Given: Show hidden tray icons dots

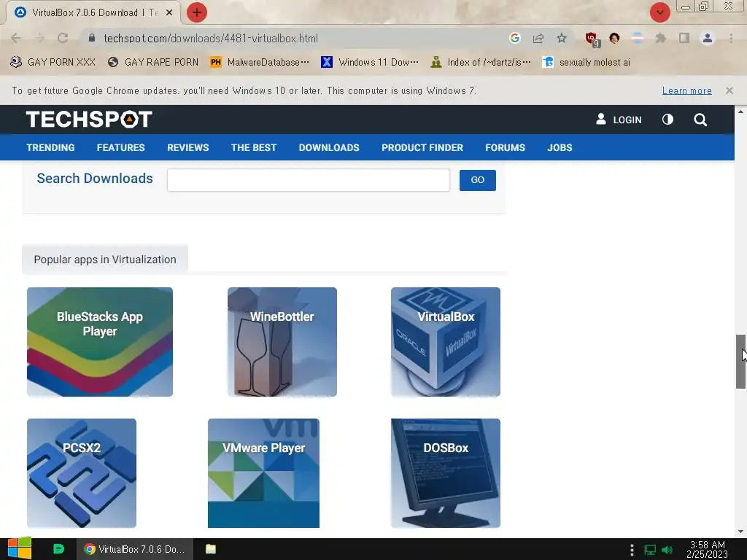Looking at the screenshot, I should click(x=632, y=550).
